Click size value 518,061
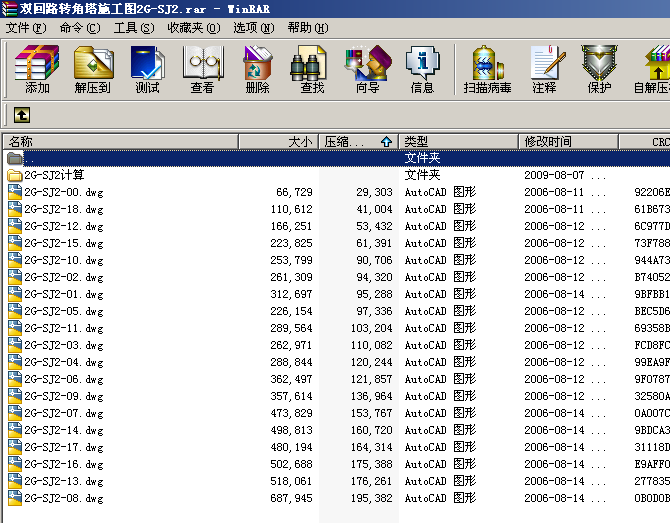This screenshot has width=670, height=523. click(291, 481)
